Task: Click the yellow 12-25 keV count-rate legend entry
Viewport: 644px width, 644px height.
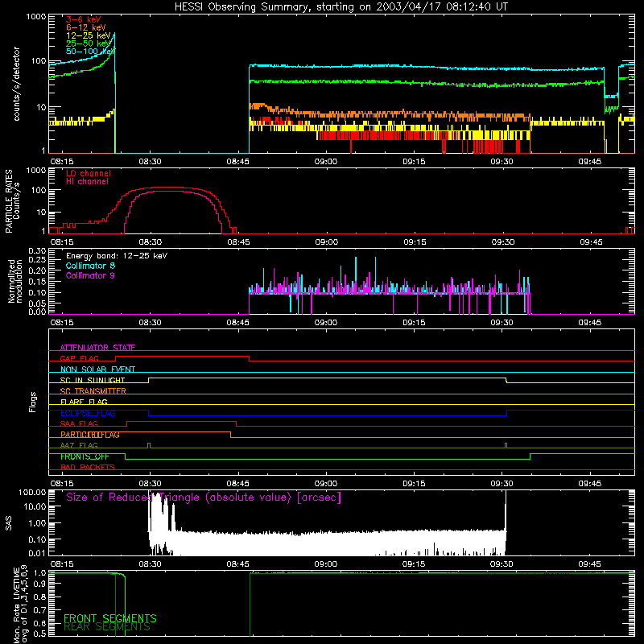Action: pyautogui.click(x=89, y=35)
